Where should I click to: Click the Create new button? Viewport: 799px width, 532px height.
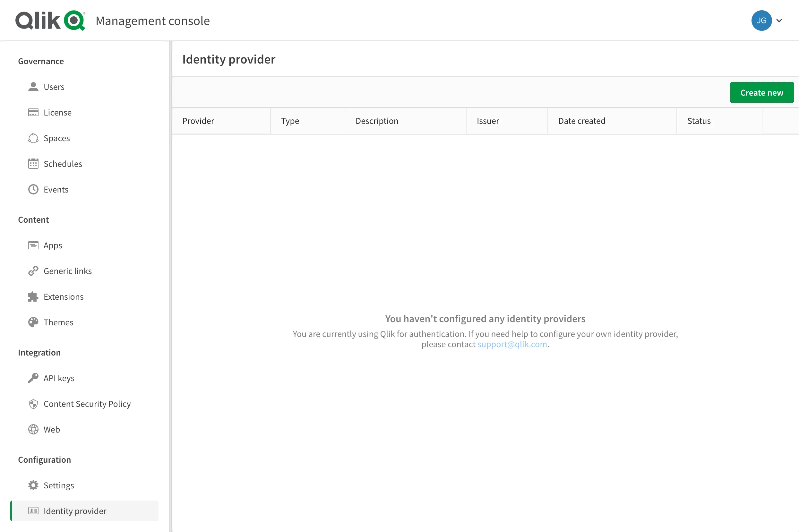(761, 92)
